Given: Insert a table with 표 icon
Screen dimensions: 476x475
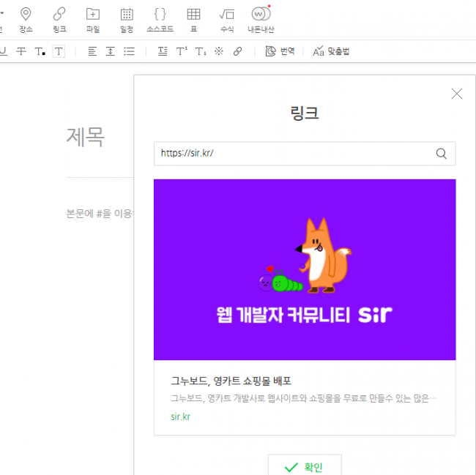Looking at the screenshot, I should 193,20.
